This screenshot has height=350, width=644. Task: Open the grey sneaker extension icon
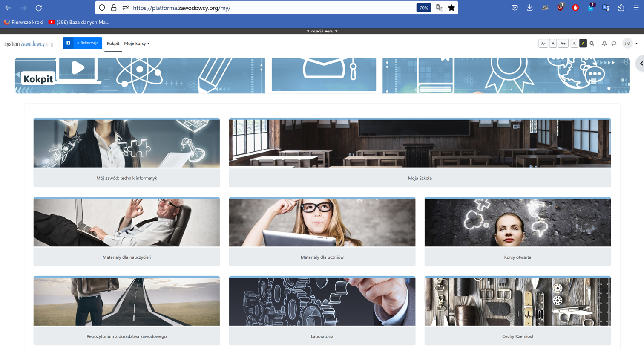pos(545,8)
